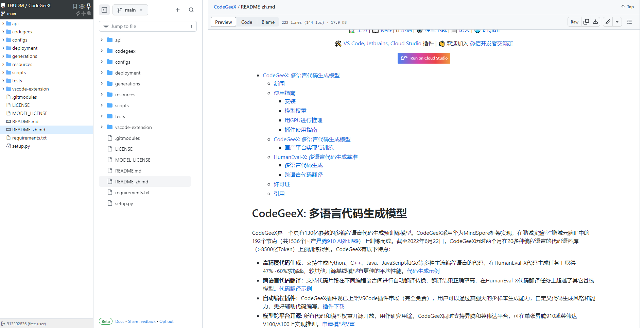Select setup.py in Octotree sidebar
Image resolution: width=644 pixels, height=328 pixels.
pyautogui.click(x=47, y=146)
